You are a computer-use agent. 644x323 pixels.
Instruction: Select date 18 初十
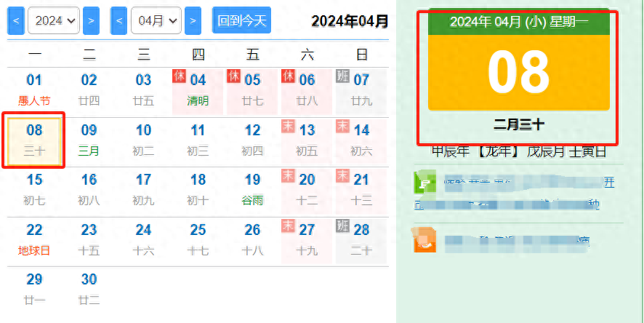pos(198,191)
